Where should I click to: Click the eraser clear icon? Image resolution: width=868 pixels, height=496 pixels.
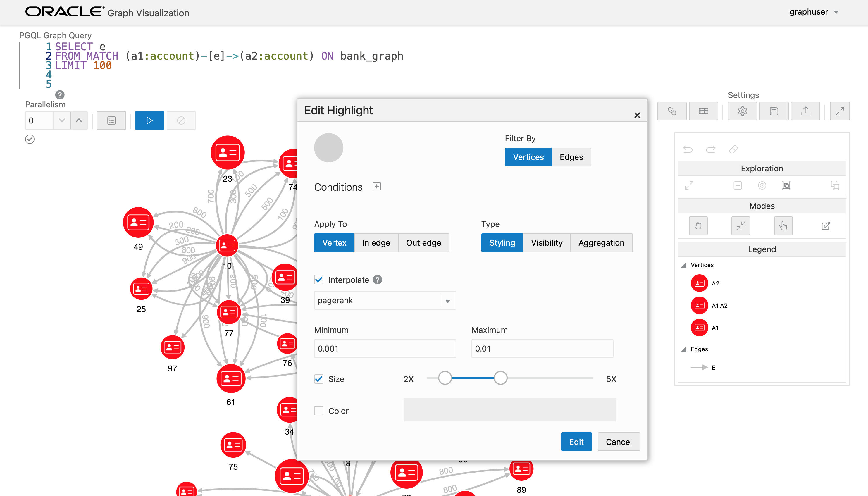point(733,149)
